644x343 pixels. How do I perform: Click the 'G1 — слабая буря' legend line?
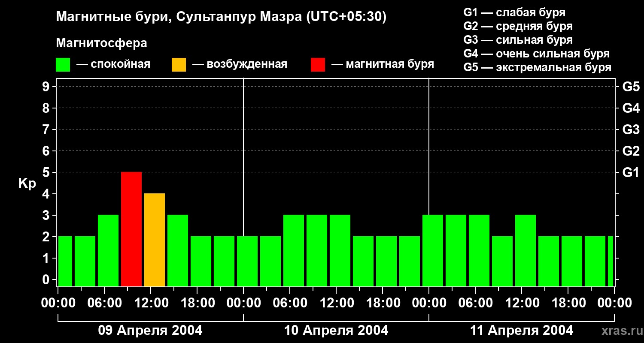[x=514, y=12]
